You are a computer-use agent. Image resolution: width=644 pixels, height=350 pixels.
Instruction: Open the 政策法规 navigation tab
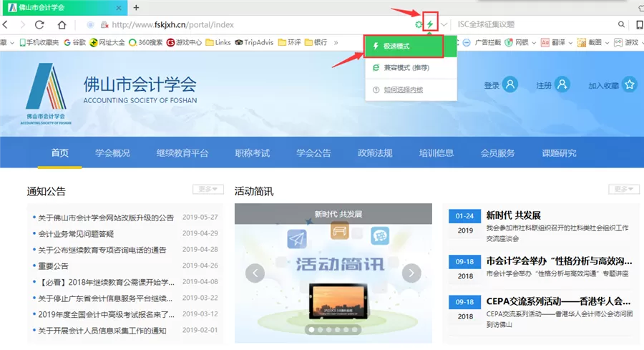(375, 153)
